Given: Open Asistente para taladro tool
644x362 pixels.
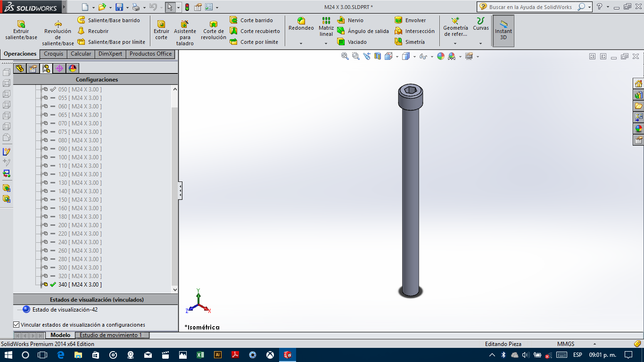Looking at the screenshot, I should (x=185, y=33).
